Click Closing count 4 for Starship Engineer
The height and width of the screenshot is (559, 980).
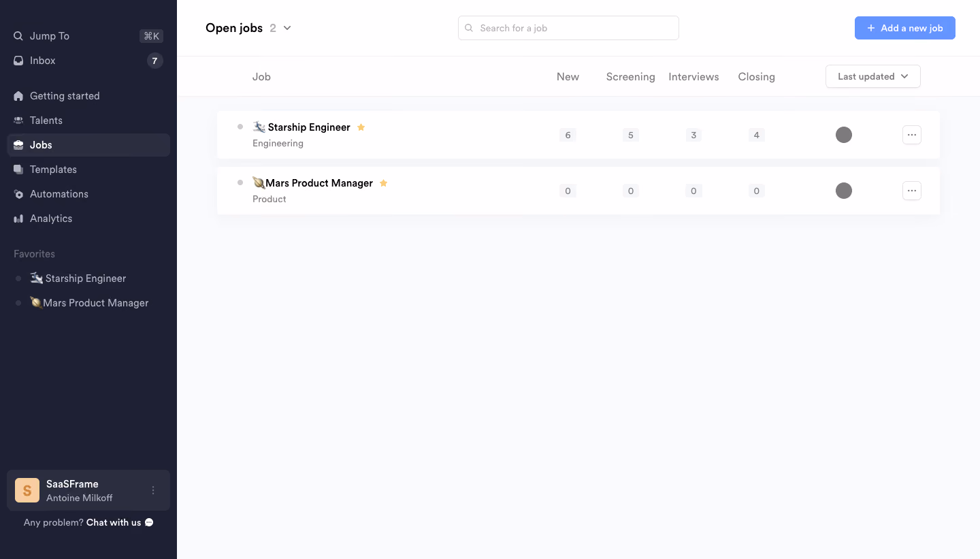click(x=756, y=135)
